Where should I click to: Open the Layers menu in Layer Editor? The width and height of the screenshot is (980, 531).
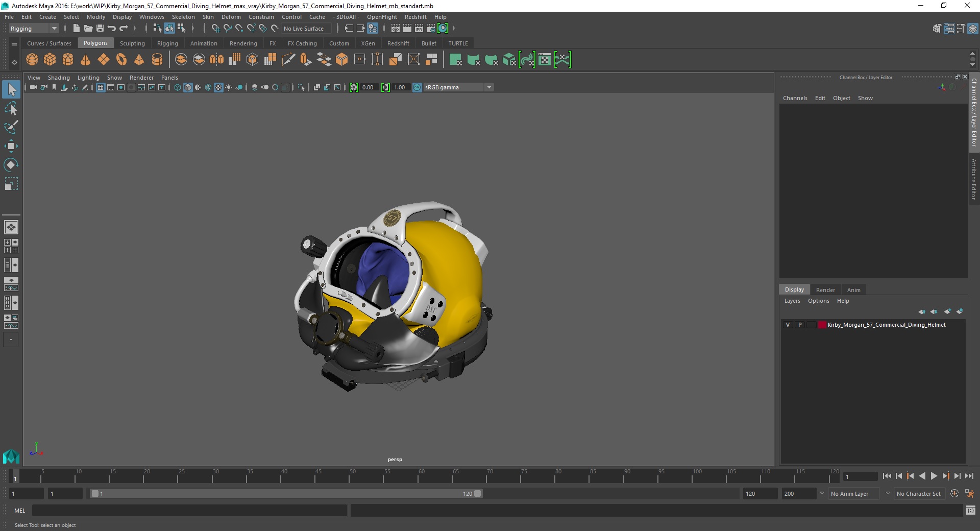pyautogui.click(x=792, y=301)
